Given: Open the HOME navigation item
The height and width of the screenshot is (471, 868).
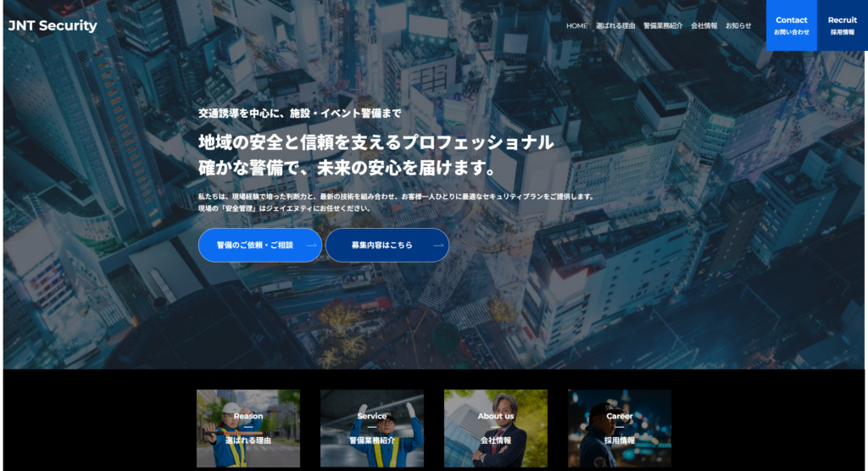Looking at the screenshot, I should click(x=576, y=26).
